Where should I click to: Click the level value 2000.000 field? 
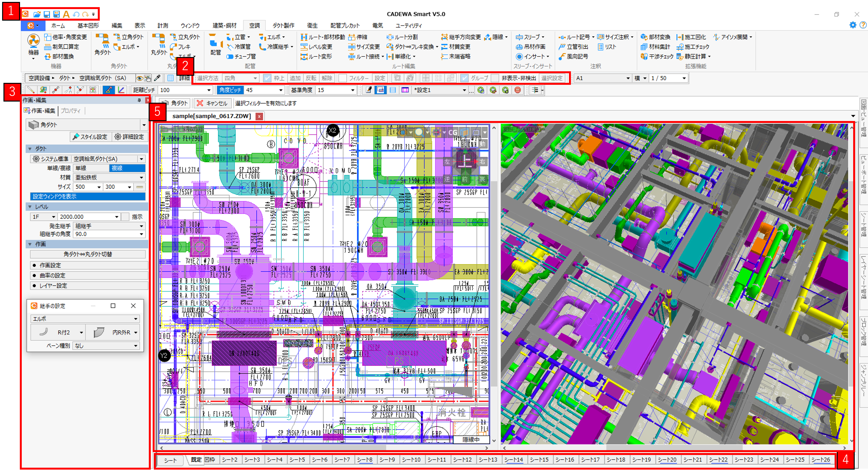click(89, 217)
